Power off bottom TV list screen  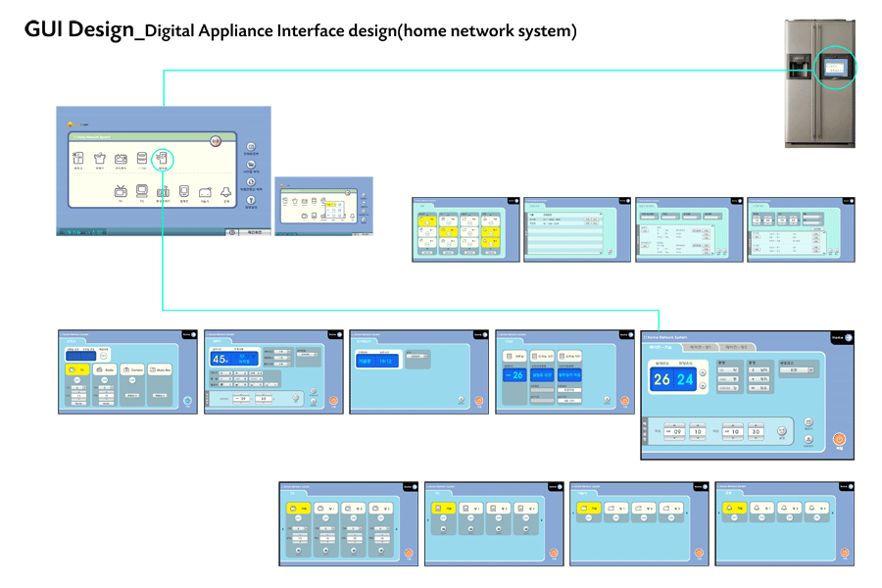coord(409,553)
